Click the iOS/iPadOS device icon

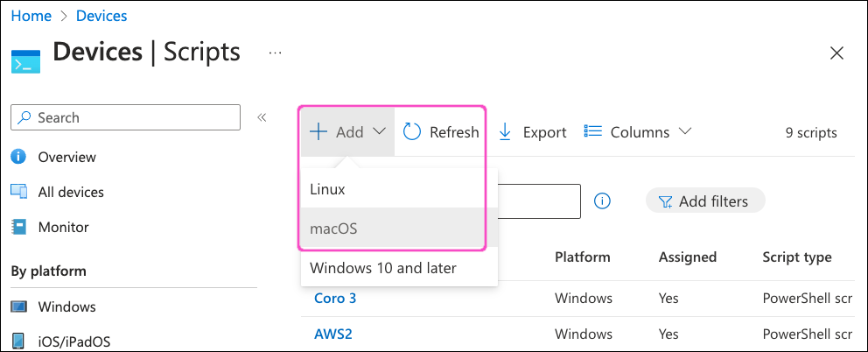point(18,341)
